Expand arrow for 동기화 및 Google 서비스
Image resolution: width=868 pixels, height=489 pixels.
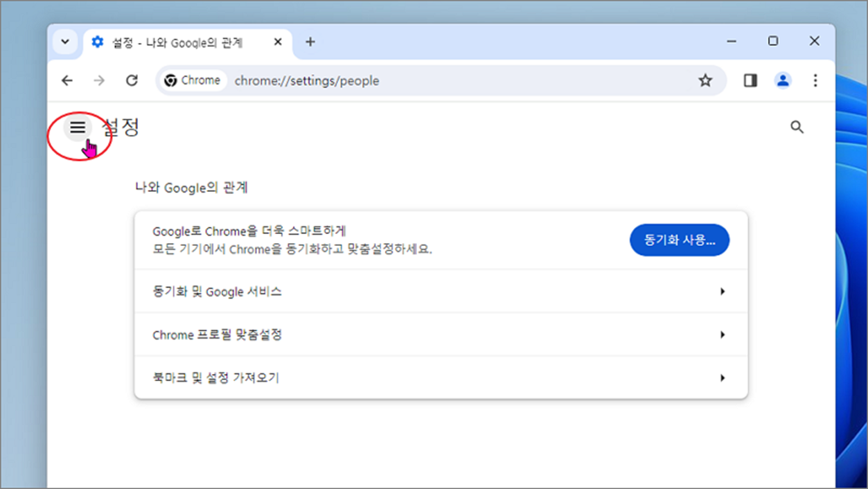pyautogui.click(x=723, y=292)
